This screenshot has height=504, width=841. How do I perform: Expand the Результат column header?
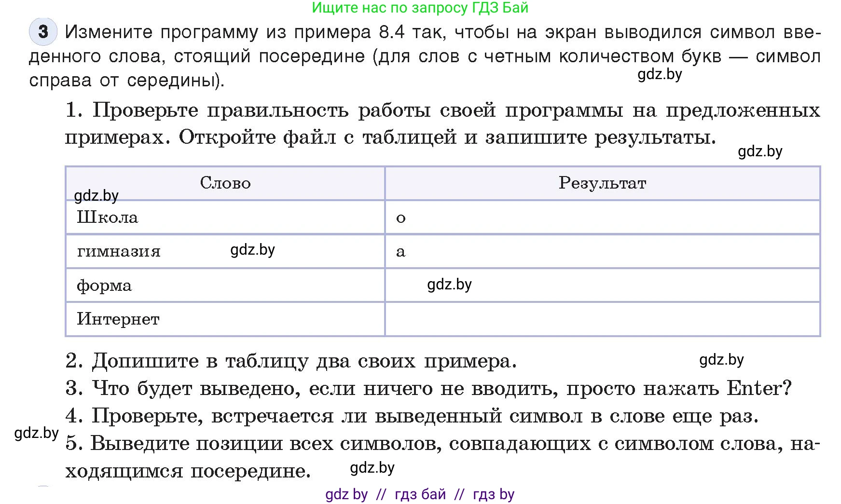[x=602, y=183]
